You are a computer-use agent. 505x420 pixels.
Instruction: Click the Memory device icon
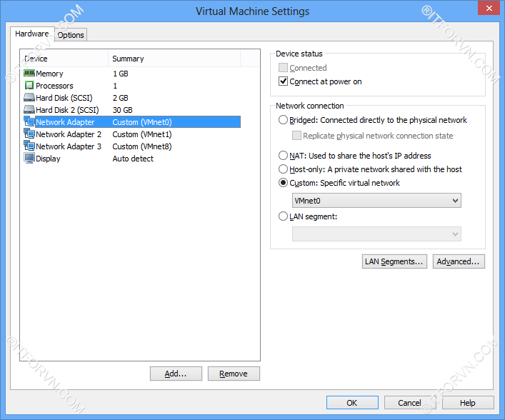pyautogui.click(x=29, y=74)
